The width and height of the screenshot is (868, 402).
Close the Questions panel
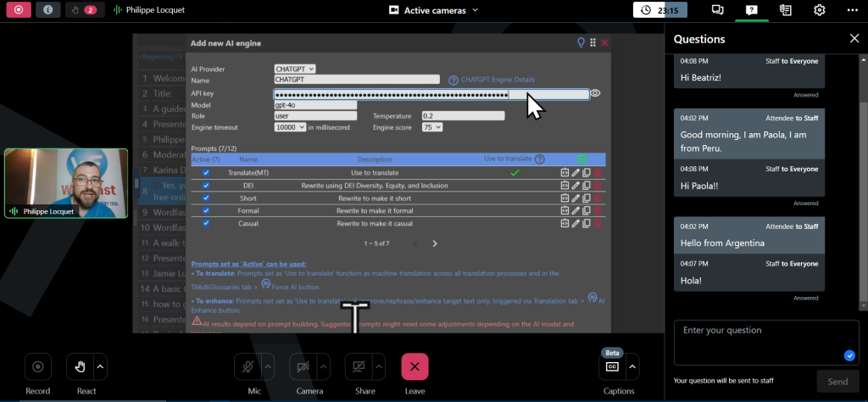click(854, 38)
